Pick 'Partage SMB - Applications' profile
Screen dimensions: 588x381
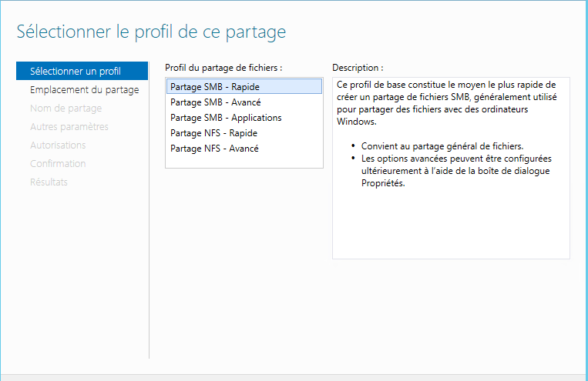tap(244, 117)
